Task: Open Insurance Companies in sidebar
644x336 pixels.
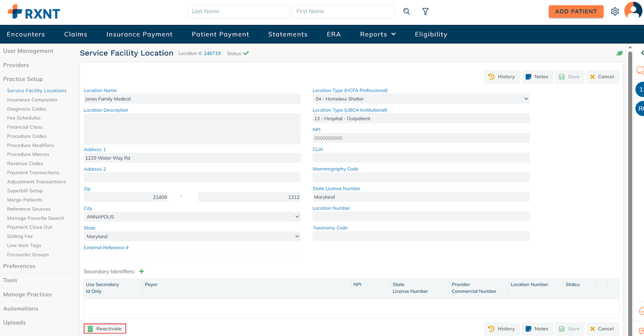Action: (x=32, y=100)
